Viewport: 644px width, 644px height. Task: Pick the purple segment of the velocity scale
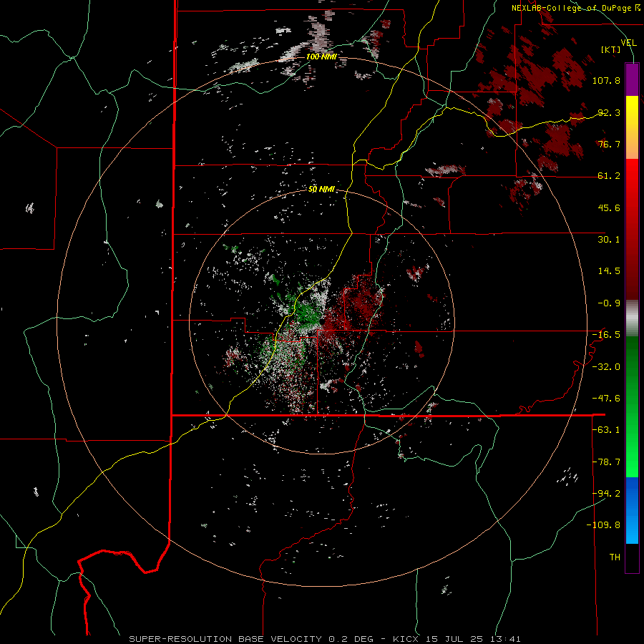coord(632,79)
